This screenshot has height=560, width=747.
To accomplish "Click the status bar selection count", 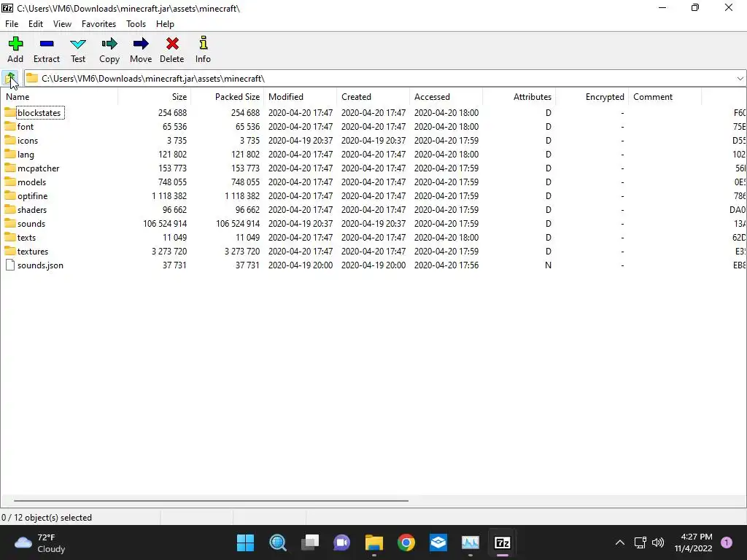I will 47,517.
